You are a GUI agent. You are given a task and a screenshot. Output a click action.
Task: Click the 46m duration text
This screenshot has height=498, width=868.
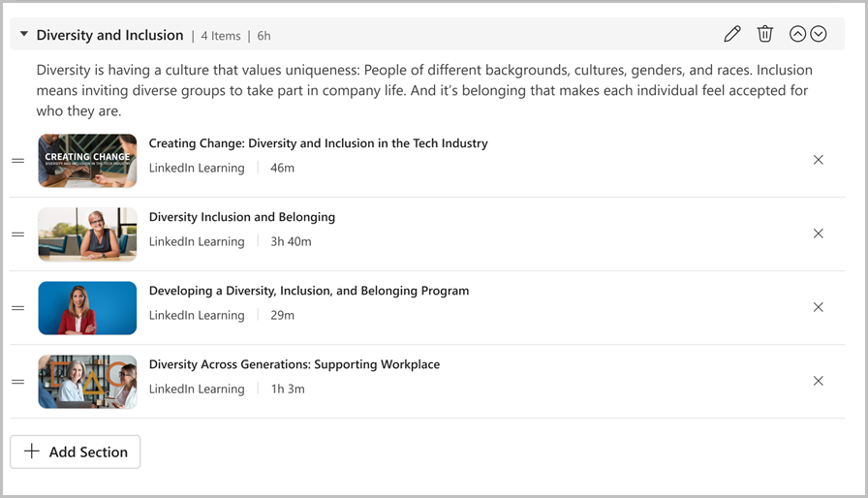click(282, 168)
